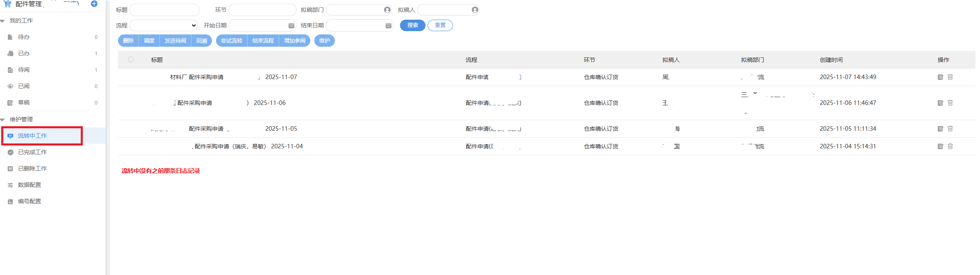Click the 已删除工作 icon in sidebar
This screenshot has height=275, width=980.
pyautogui.click(x=10, y=168)
